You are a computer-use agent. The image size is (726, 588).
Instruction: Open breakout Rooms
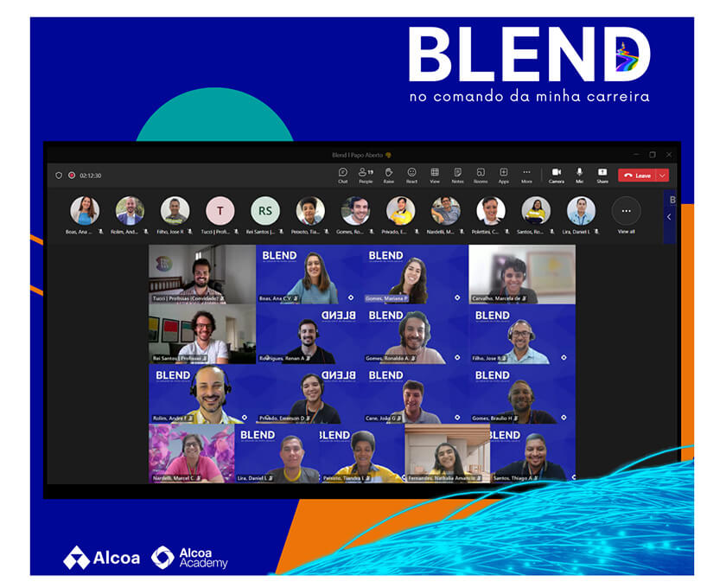[x=481, y=176]
